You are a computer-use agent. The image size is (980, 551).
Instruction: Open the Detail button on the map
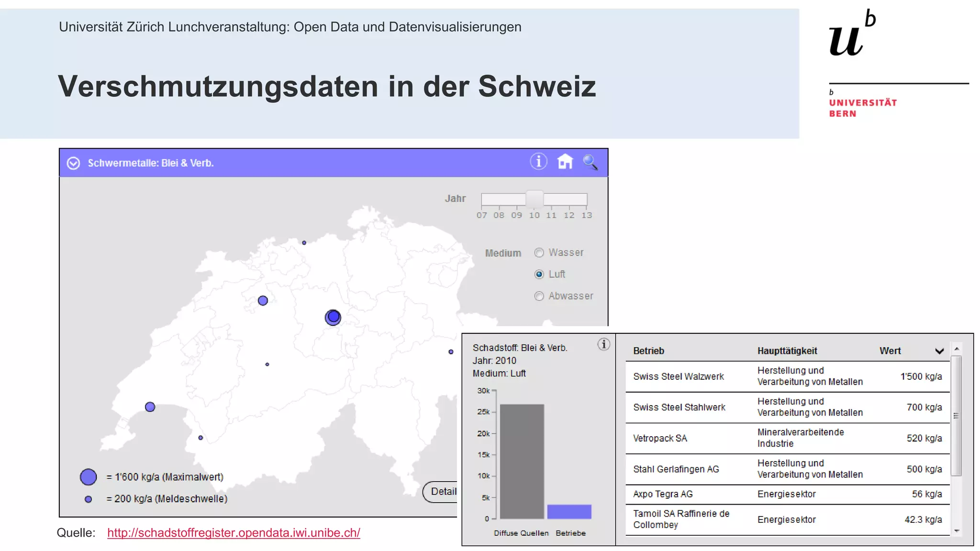441,492
